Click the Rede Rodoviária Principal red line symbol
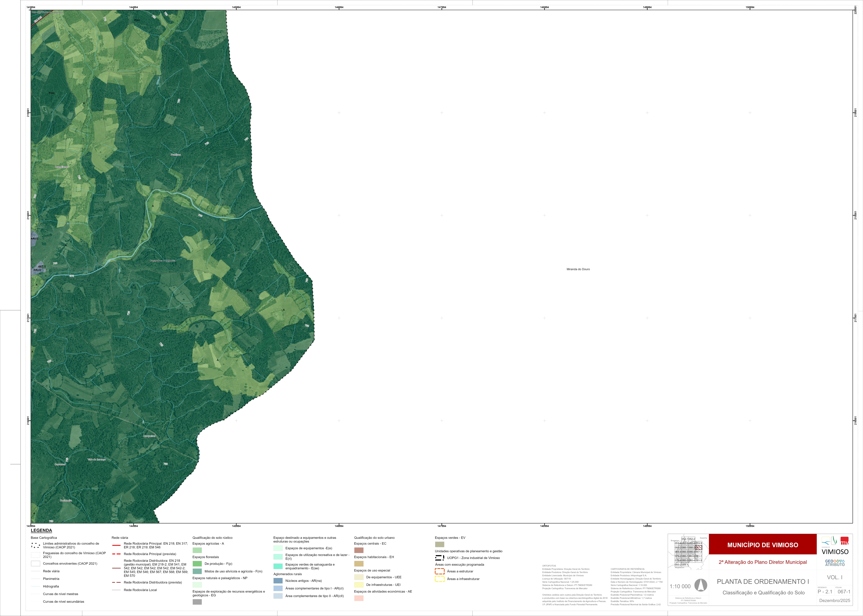The height and width of the screenshot is (616, 863). (x=117, y=545)
